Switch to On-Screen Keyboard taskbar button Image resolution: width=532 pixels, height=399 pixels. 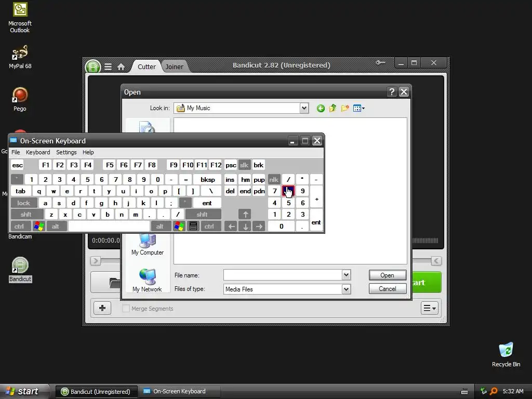tap(179, 392)
